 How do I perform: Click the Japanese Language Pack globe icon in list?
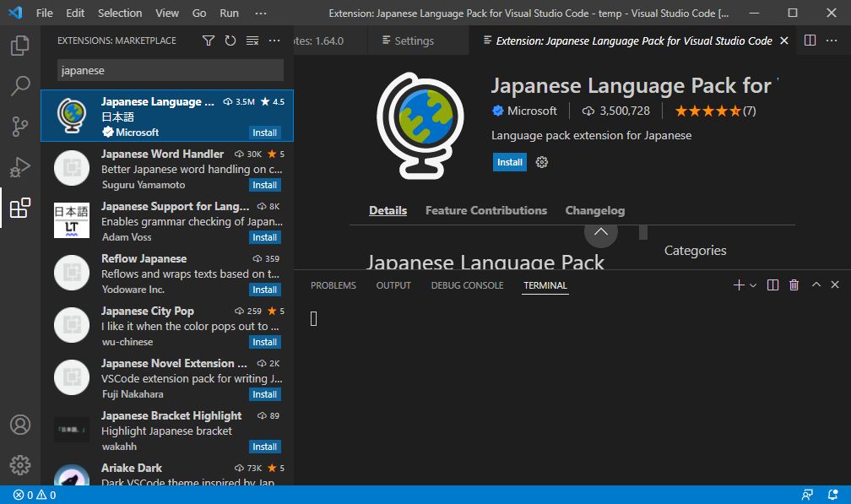[x=72, y=116]
